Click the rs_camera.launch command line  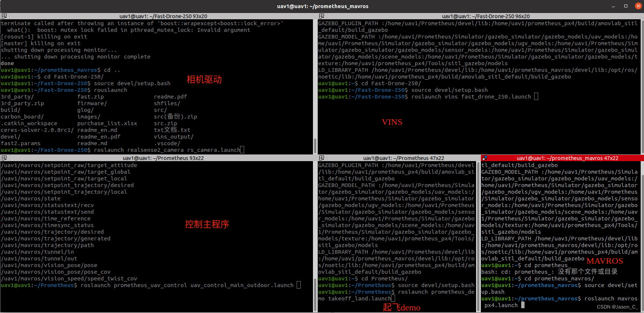click(122, 150)
